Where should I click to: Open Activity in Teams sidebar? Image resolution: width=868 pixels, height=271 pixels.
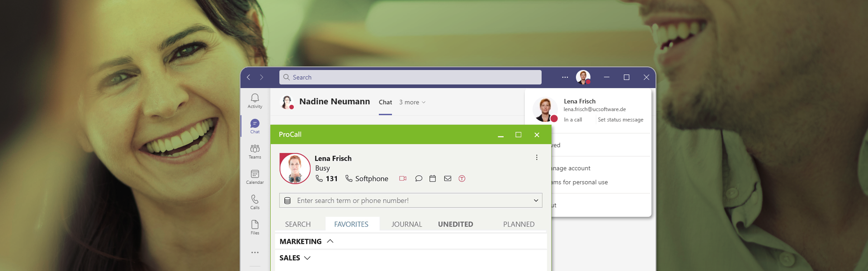click(x=255, y=101)
